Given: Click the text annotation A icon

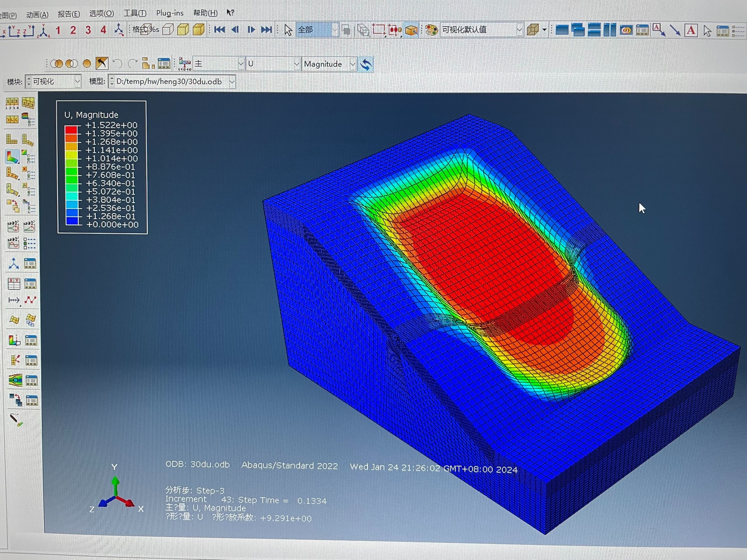Looking at the screenshot, I should pyautogui.click(x=691, y=30).
